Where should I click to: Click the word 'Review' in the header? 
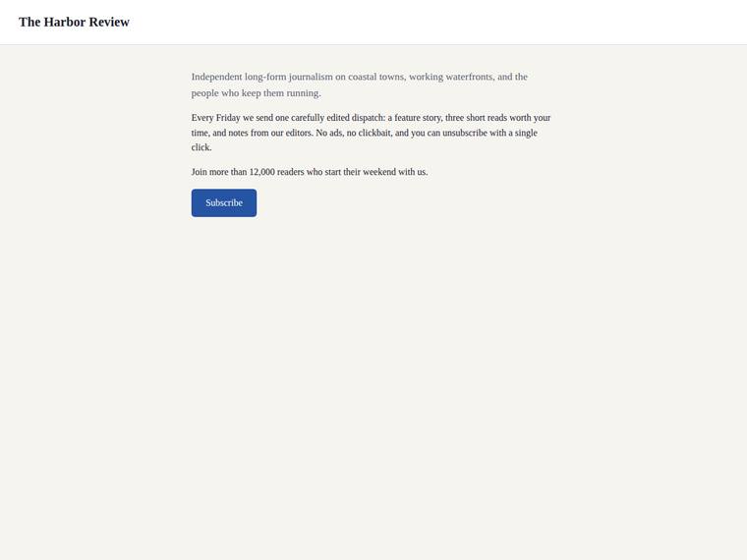pyautogui.click(x=109, y=22)
